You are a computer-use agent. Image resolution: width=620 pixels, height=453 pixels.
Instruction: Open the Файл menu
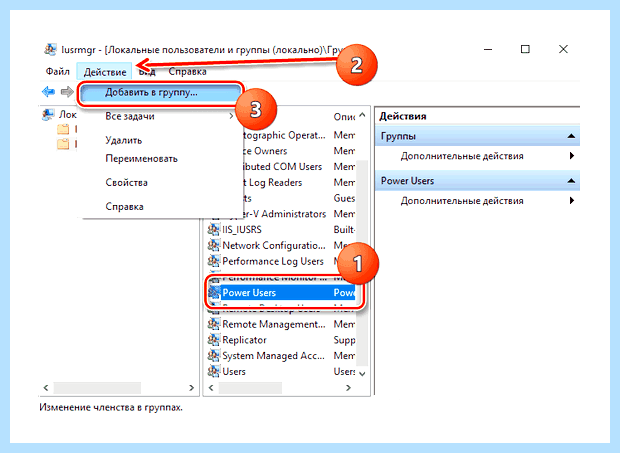[58, 72]
